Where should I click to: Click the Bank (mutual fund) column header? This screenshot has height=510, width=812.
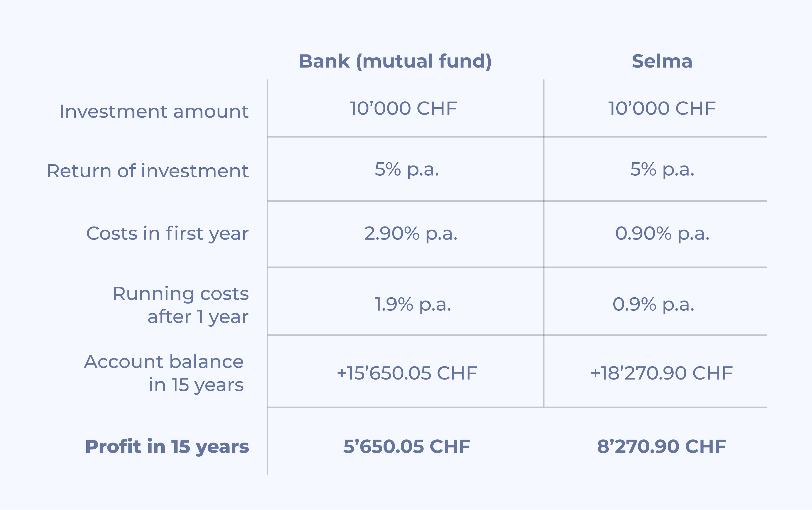[395, 62]
